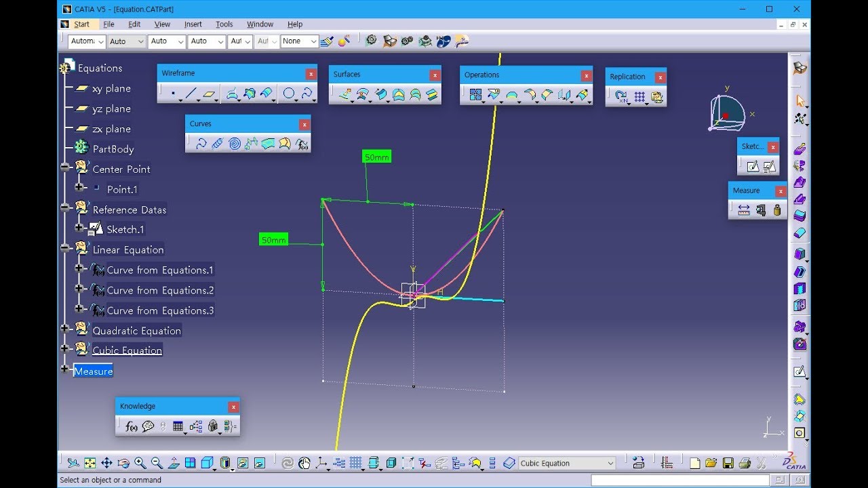Select the xy plane in the tree
This screenshot has height=488, width=868.
point(111,89)
